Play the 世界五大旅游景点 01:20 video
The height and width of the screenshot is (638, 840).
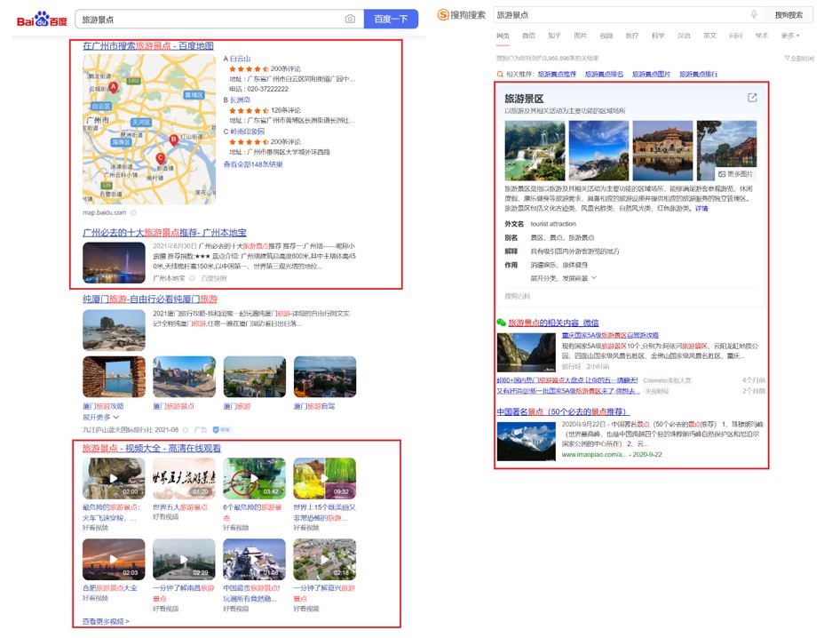[x=184, y=478]
